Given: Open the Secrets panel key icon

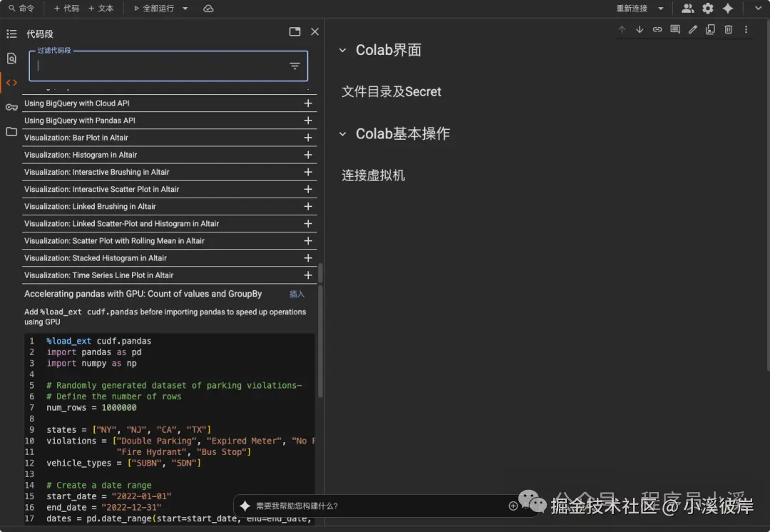Looking at the screenshot, I should pyautogui.click(x=11, y=107).
